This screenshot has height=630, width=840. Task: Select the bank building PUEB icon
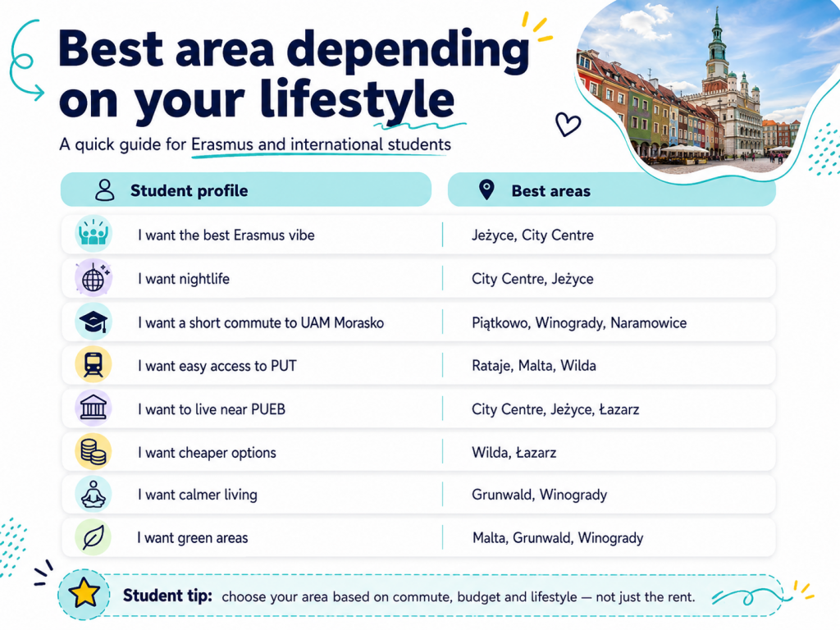pos(94,409)
